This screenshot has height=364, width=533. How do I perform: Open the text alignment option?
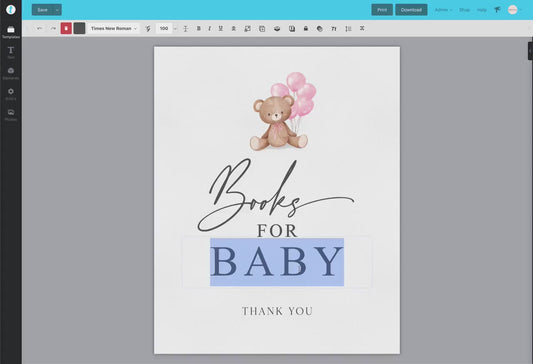point(234,29)
